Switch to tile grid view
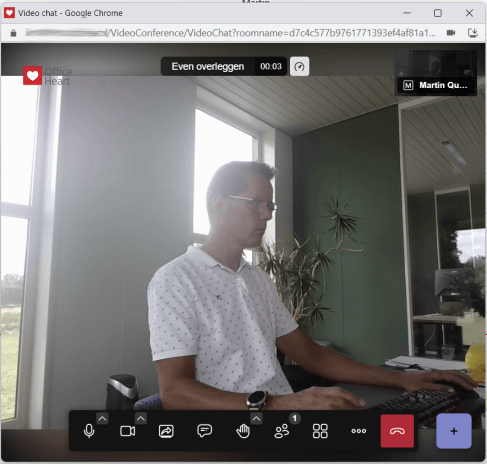Image resolution: width=487 pixels, height=464 pixels. [320, 431]
